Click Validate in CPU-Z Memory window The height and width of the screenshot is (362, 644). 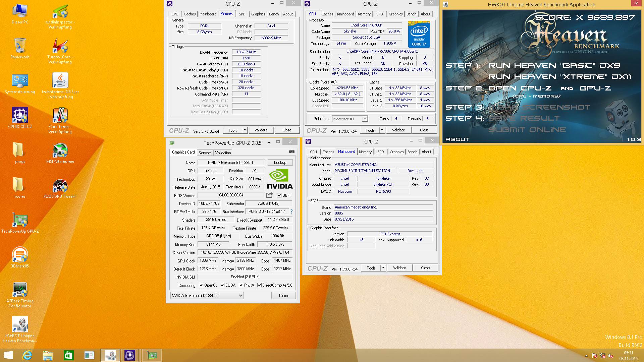pyautogui.click(x=261, y=130)
